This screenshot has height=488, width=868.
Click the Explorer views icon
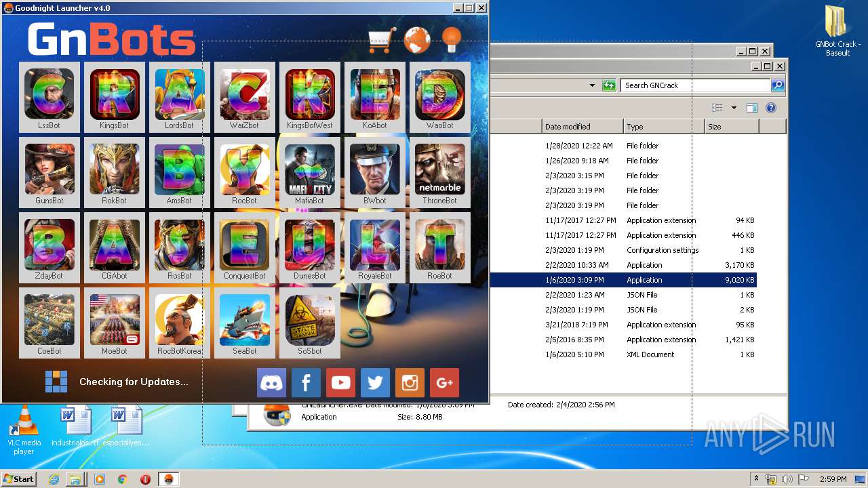coord(717,108)
